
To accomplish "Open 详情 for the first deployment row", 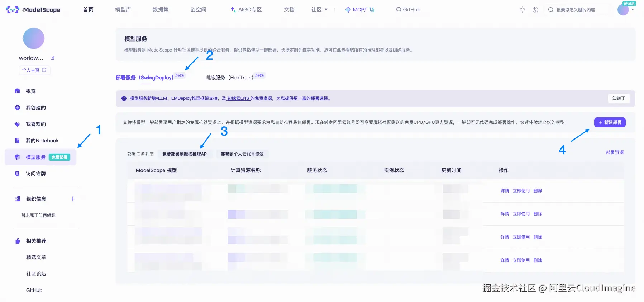I will (505, 191).
